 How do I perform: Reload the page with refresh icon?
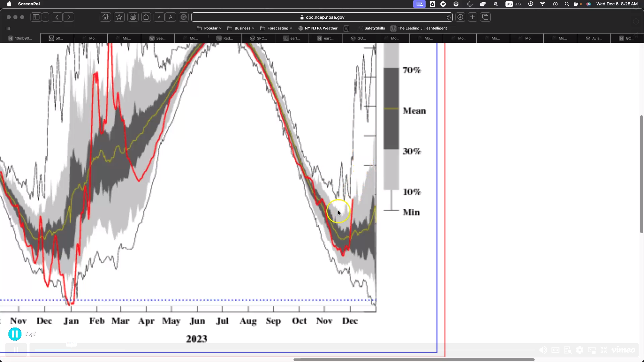click(x=448, y=17)
